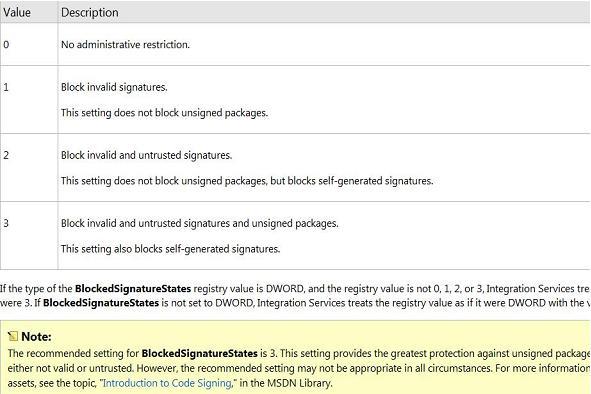Select the value 3 cell
This screenshot has height=394, width=591.
click(x=29, y=236)
